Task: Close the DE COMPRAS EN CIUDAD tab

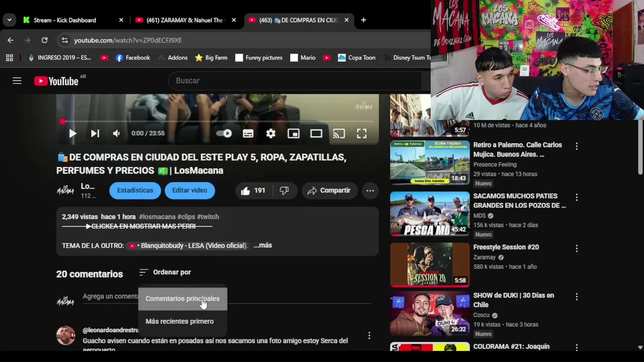Action: tap(347, 20)
